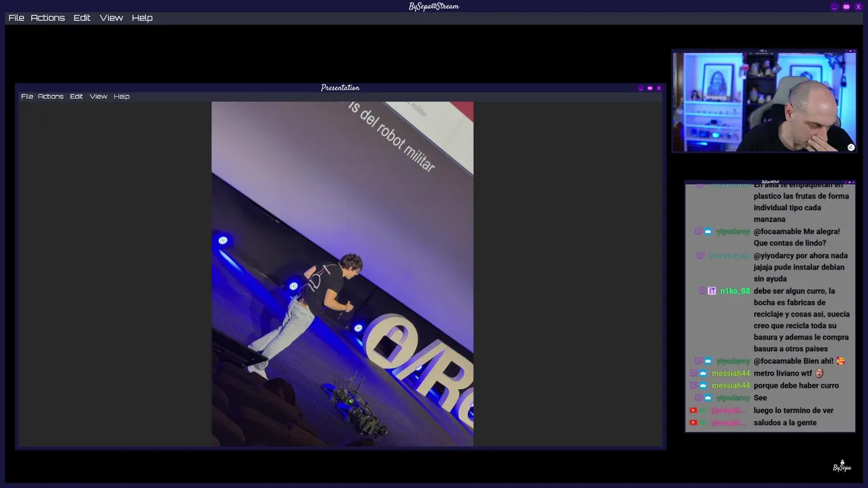Click the crown badge on 'Bien ahí!' message row
Screen dimensions: 868x488
(x=708, y=361)
